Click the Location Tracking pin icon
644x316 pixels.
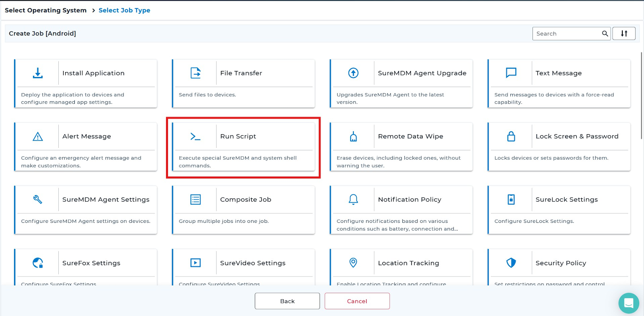[353, 263]
